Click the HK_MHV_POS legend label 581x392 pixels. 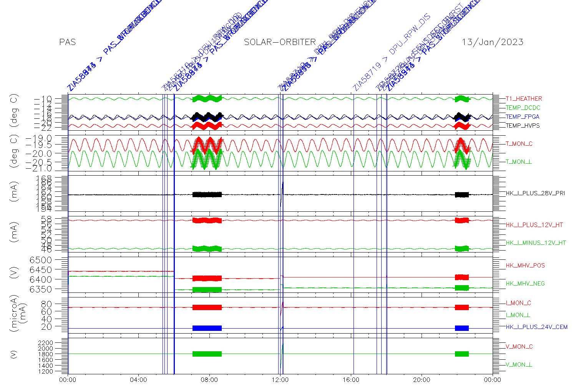pos(525,266)
